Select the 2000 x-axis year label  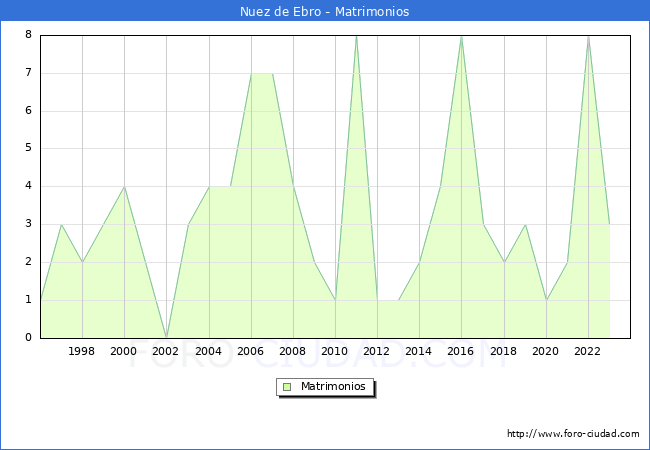coord(124,352)
